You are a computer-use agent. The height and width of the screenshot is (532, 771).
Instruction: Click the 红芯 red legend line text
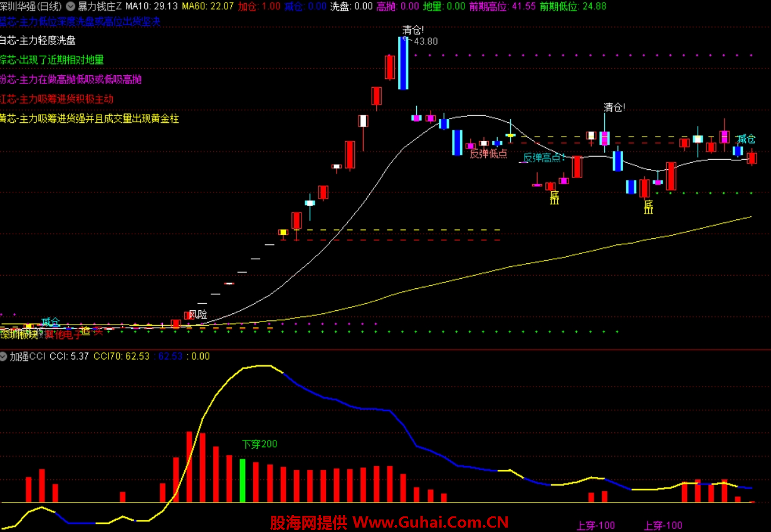click(x=57, y=99)
